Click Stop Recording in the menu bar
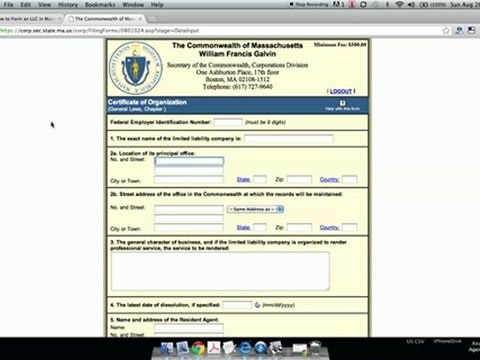 point(309,5)
